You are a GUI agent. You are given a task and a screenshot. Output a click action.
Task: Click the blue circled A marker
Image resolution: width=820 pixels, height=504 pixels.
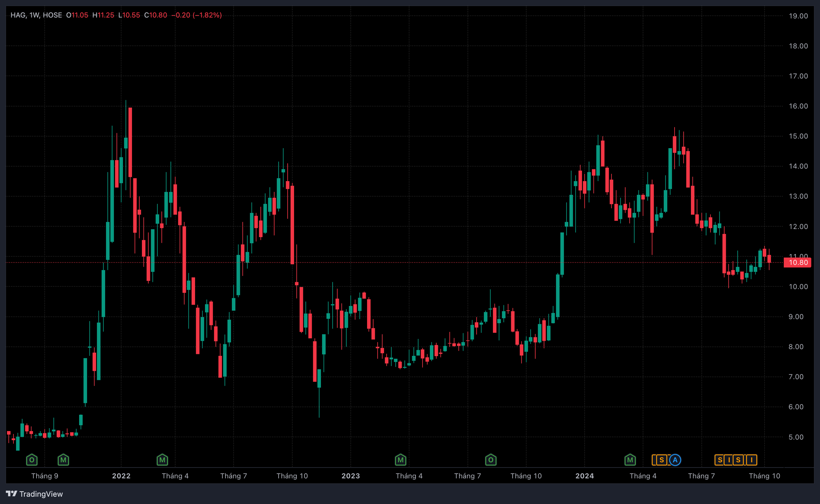[675, 460]
